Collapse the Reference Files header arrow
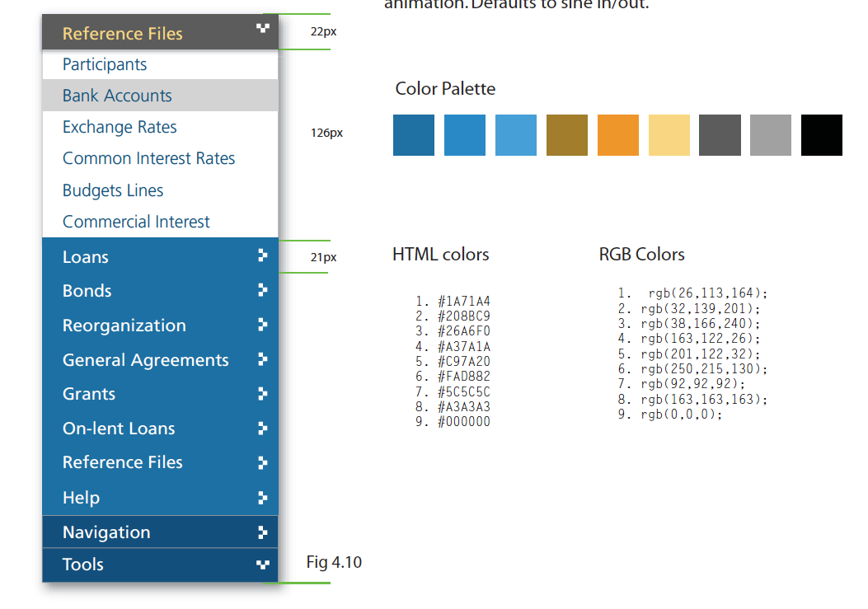The image size is (868, 609). pyautogui.click(x=263, y=29)
